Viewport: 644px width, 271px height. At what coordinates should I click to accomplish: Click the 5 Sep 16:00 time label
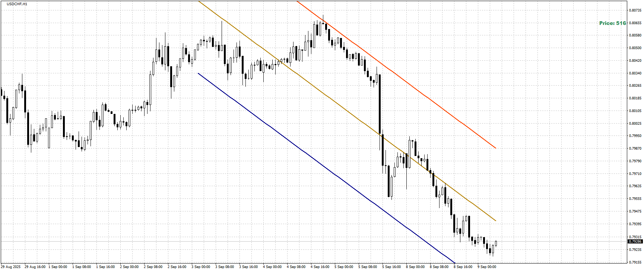[x=391, y=267]
